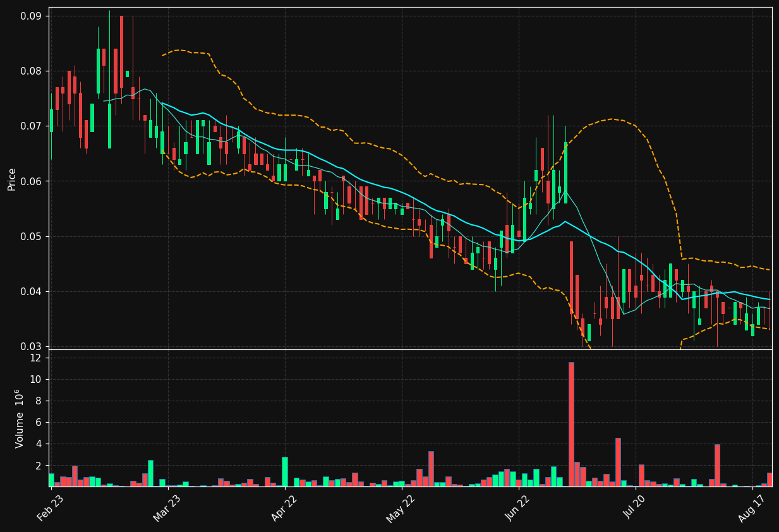Click the May 22 date label
Screen dimensions: 779x532
click(401, 507)
